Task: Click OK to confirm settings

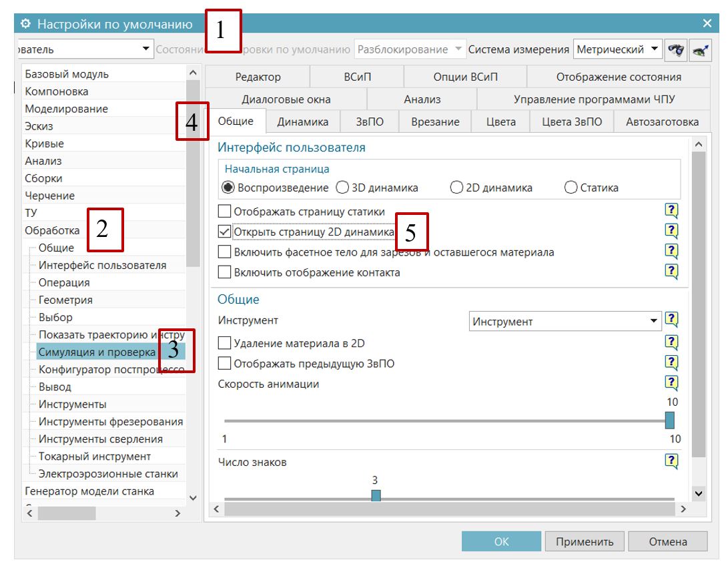Action: click(500, 541)
